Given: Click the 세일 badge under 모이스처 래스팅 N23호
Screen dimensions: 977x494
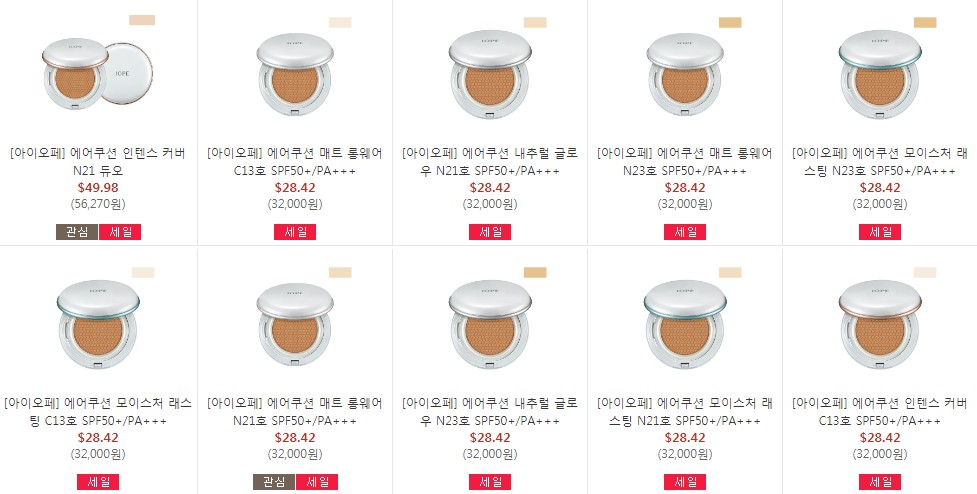Looking at the screenshot, I should tap(880, 232).
